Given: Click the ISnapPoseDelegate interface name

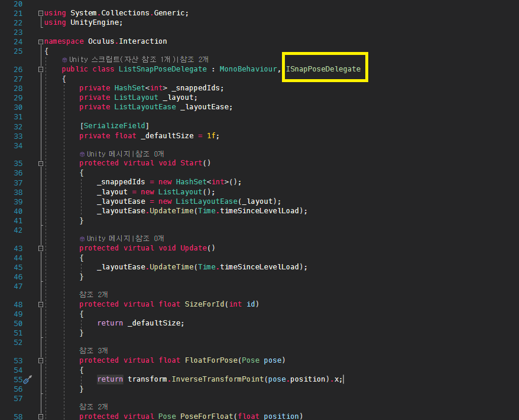Looking at the screenshot, I should (323, 69).
